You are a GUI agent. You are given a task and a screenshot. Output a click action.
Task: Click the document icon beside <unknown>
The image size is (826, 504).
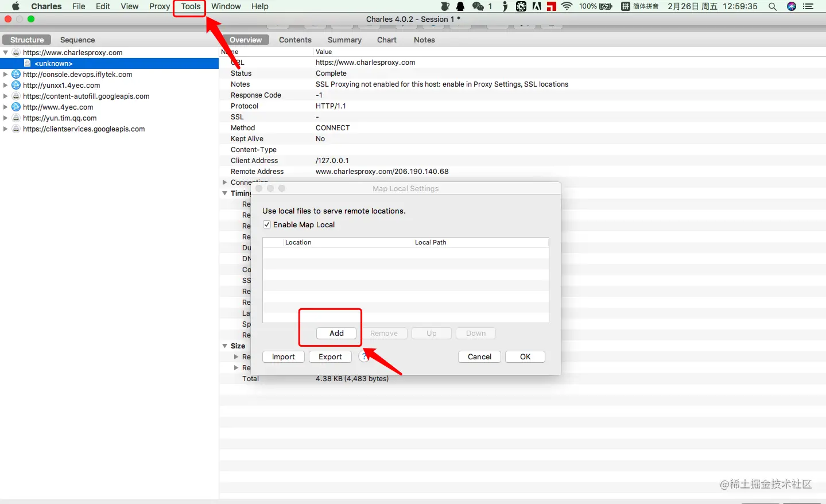point(27,63)
